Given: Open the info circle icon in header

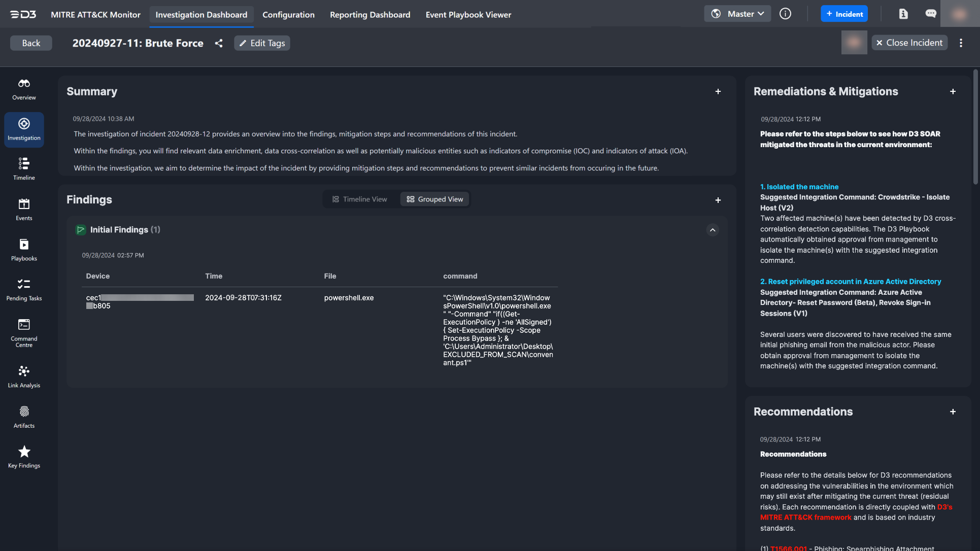Looking at the screenshot, I should click(785, 14).
